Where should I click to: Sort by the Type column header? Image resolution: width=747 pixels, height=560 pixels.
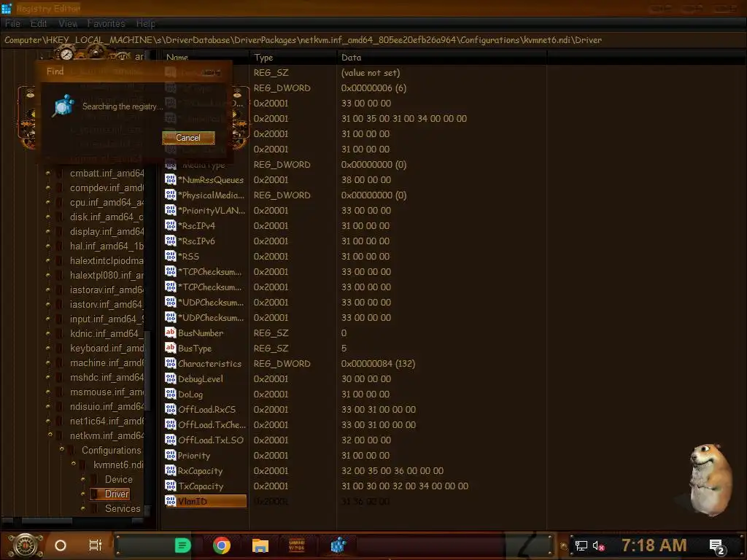263,58
